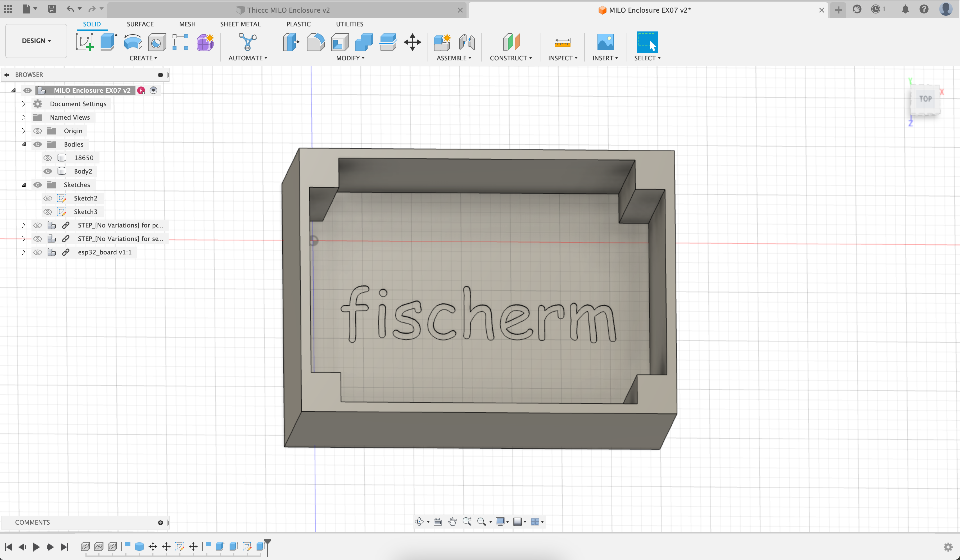Screen dimensions: 960x560
Task: Show the hidden 18650 body
Action: [47, 158]
